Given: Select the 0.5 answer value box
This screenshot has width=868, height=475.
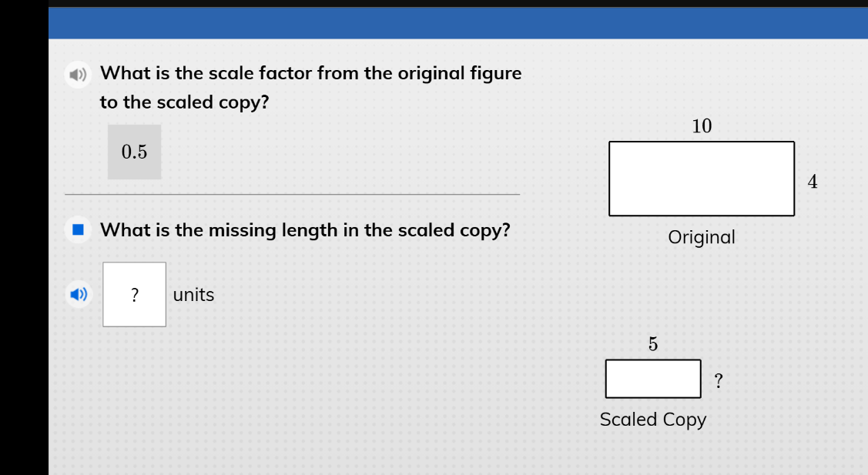Looking at the screenshot, I should [134, 152].
